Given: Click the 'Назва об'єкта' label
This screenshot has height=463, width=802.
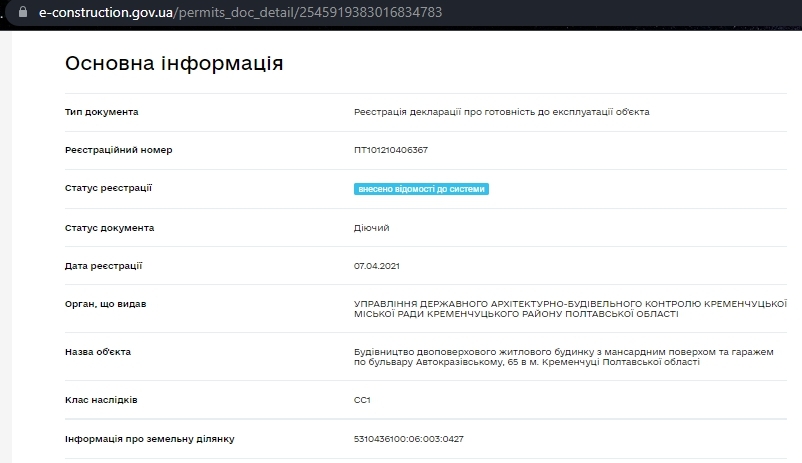Looking at the screenshot, I should 98,352.
